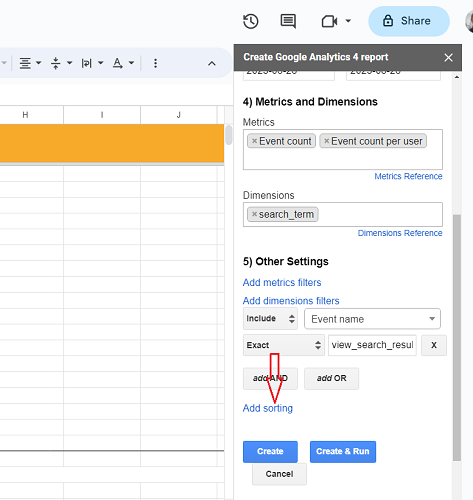The height and width of the screenshot is (500, 473).
Task: Click the Create & Run button
Action: pos(343,452)
